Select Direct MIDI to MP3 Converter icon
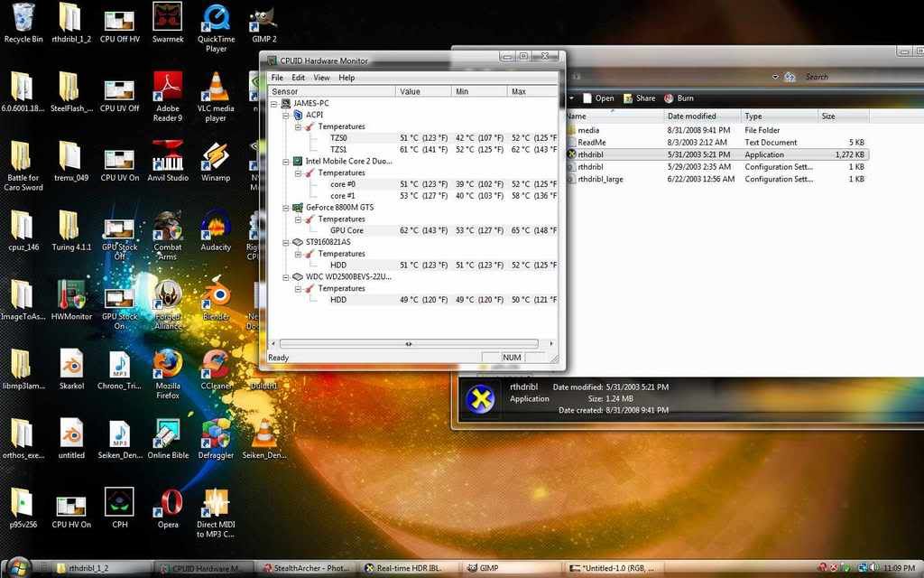Screen dimensions: 924x578 [216, 513]
